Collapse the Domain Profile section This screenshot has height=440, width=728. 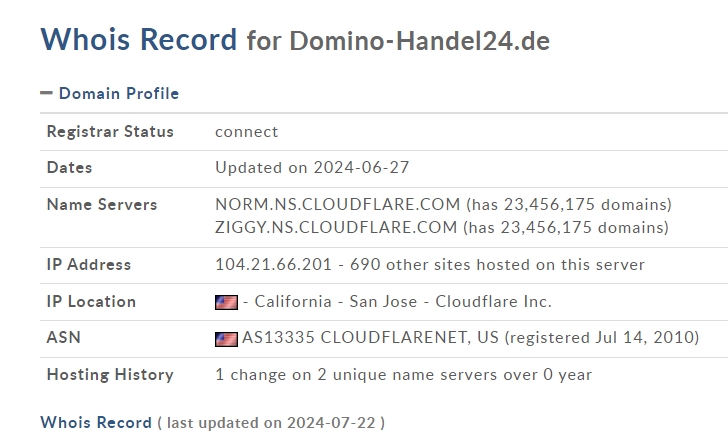46,93
